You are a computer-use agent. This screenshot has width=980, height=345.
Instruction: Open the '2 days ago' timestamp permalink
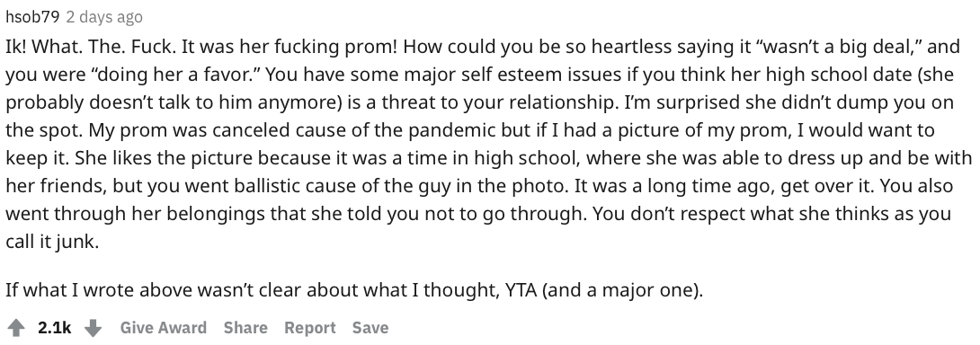click(104, 17)
